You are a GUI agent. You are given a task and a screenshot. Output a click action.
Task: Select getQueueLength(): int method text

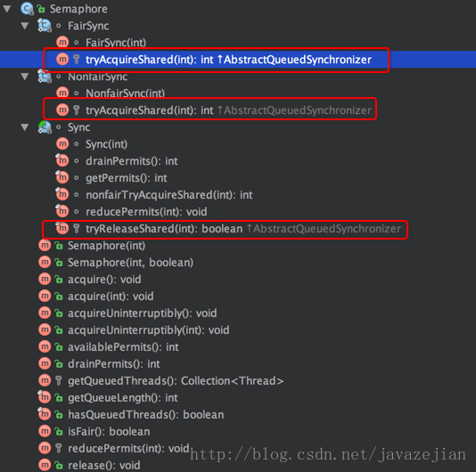point(123,398)
